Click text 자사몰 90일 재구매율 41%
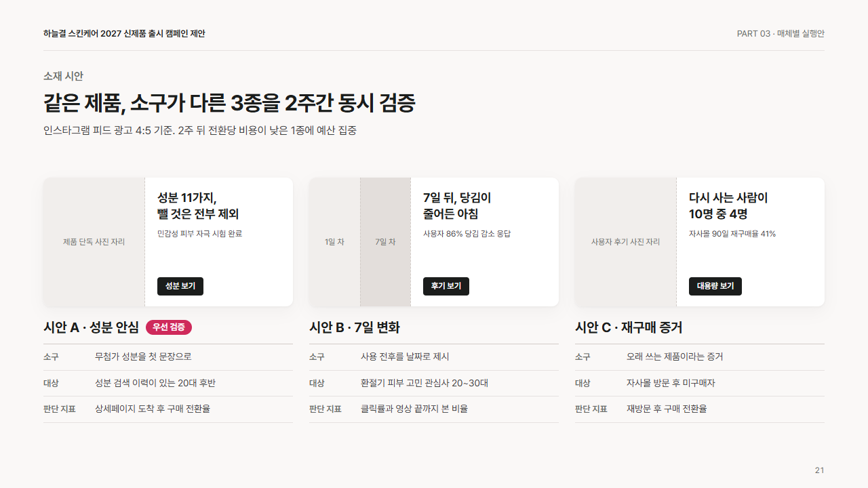This screenshot has height=488, width=868. coord(732,234)
